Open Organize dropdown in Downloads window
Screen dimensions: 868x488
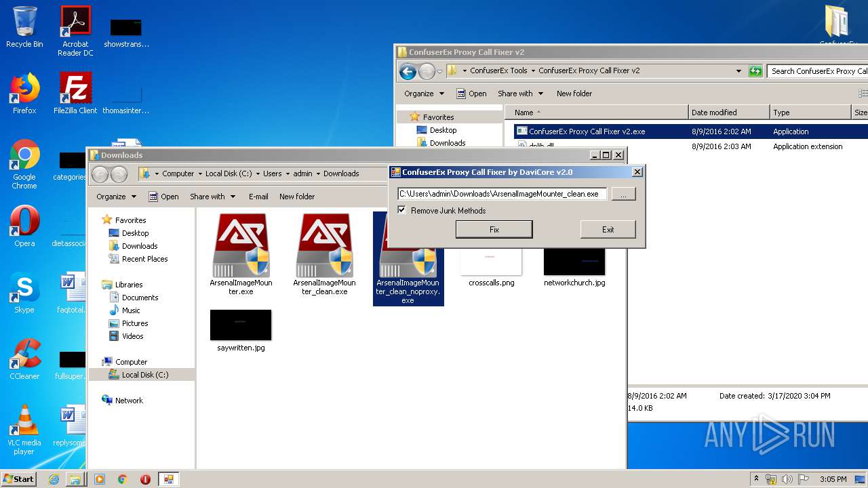[x=116, y=197]
